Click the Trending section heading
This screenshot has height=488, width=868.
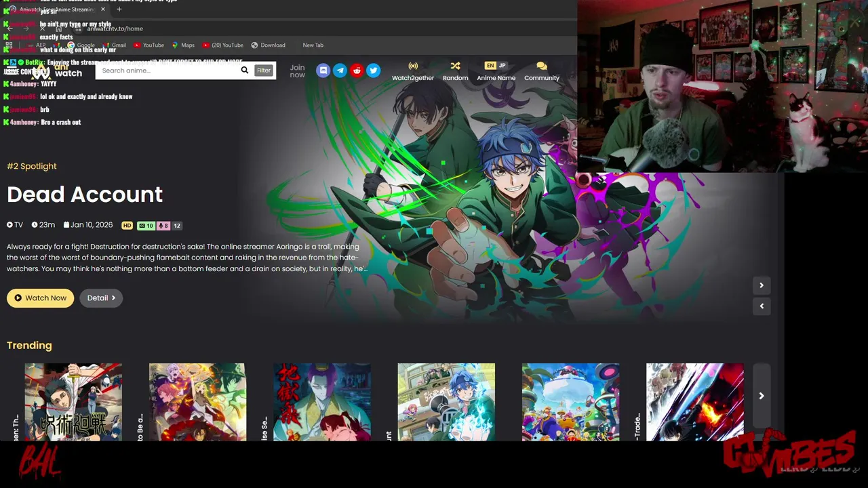[x=29, y=346]
